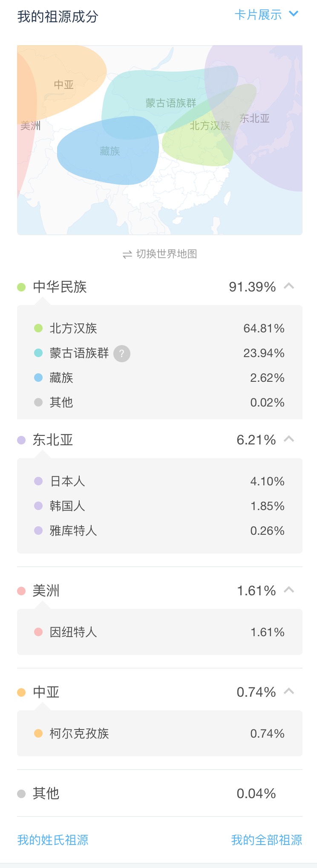317x868 pixels.
Task: Open the 我的全部祖源 link
Action: click(267, 840)
